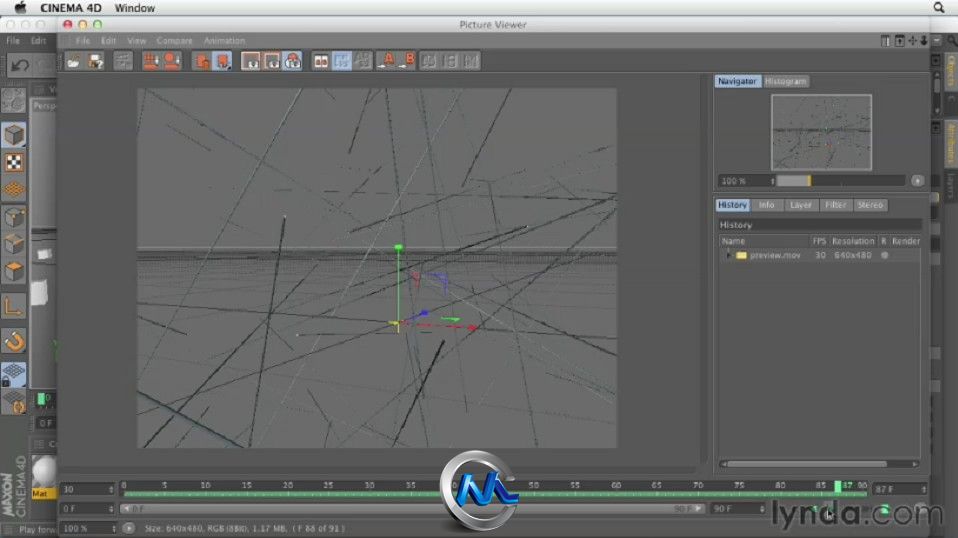Click the 90 F end frame field
This screenshot has width=958, height=538.
tap(737, 508)
